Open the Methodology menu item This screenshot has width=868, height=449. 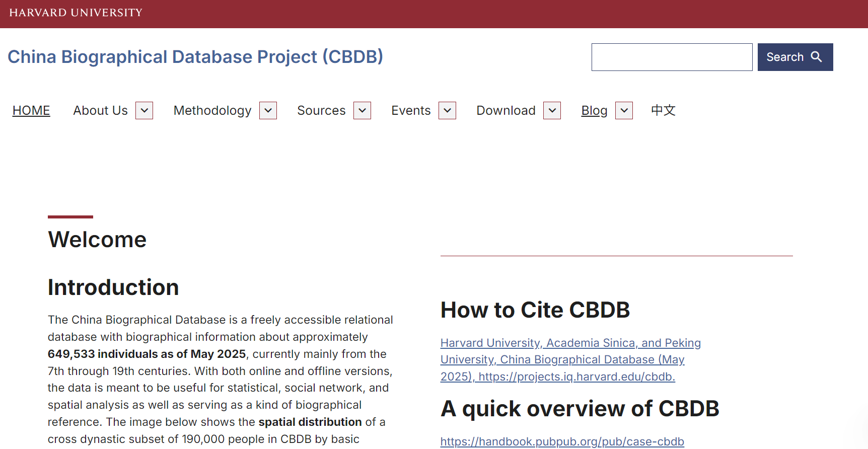(212, 111)
